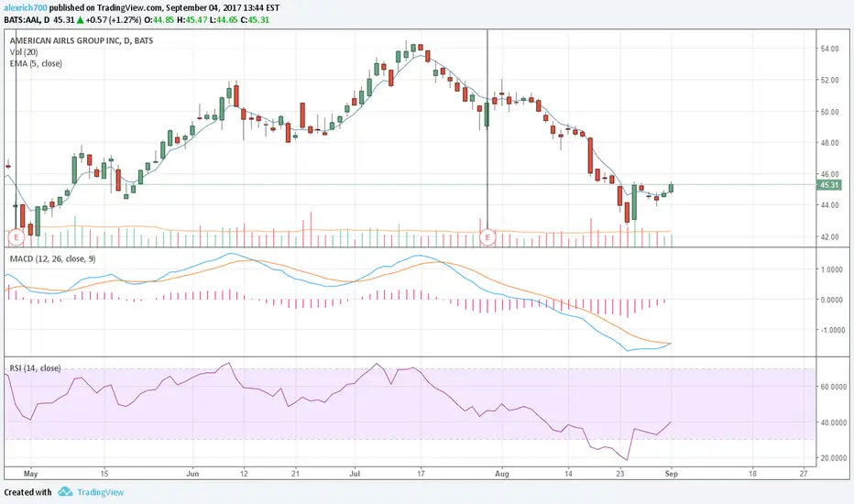Image resolution: width=854 pixels, height=504 pixels.
Task: Click the Vol (20) indicator label
Action: (x=24, y=51)
